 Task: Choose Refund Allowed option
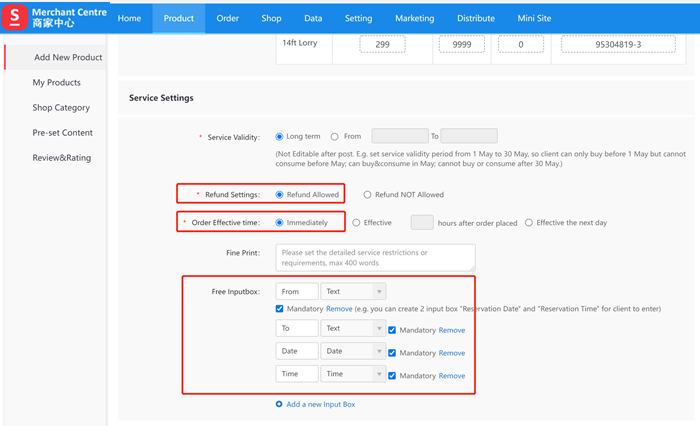point(279,195)
